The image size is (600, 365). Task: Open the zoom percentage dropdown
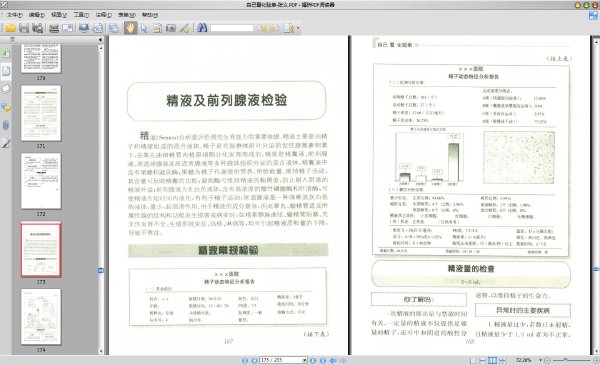[x=540, y=360]
